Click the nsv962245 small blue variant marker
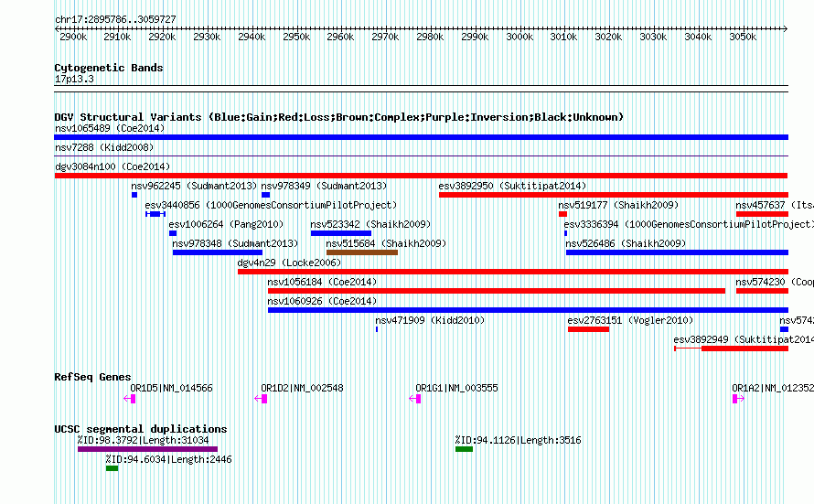The image size is (814, 504). pos(134,195)
